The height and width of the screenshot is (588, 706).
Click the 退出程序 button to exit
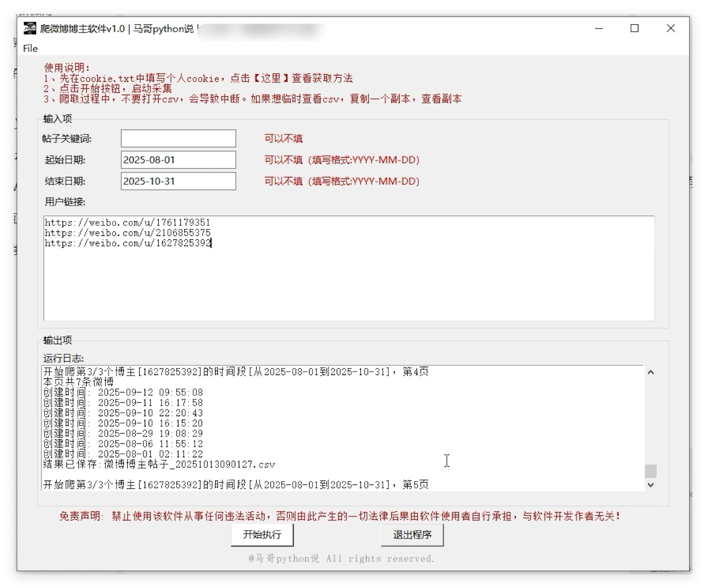[412, 535]
